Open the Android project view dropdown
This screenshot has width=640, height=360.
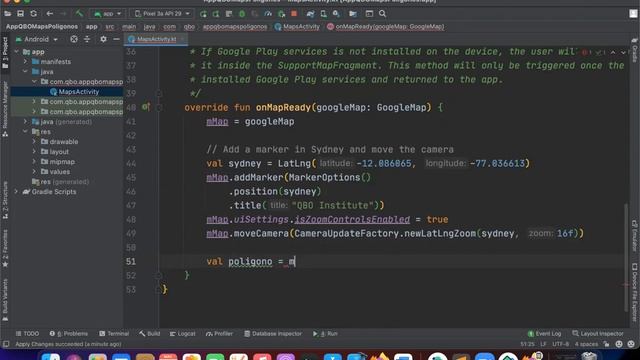(37, 39)
